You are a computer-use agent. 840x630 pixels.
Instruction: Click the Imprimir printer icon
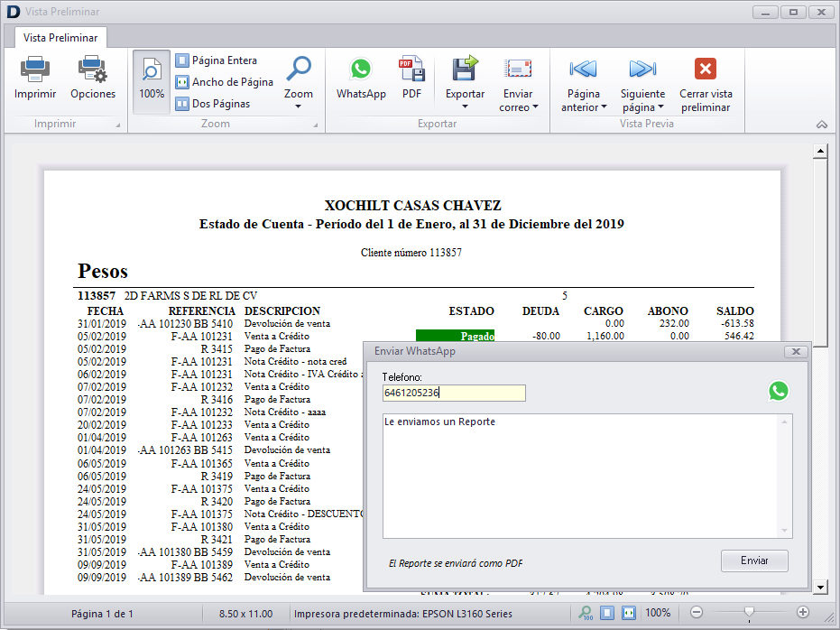pos(35,69)
